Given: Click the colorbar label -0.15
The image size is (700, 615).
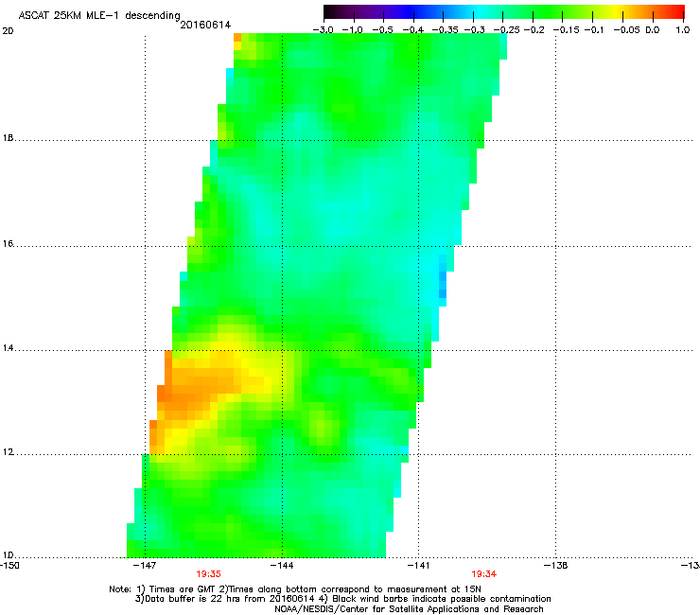Looking at the screenshot, I should pos(566,30).
